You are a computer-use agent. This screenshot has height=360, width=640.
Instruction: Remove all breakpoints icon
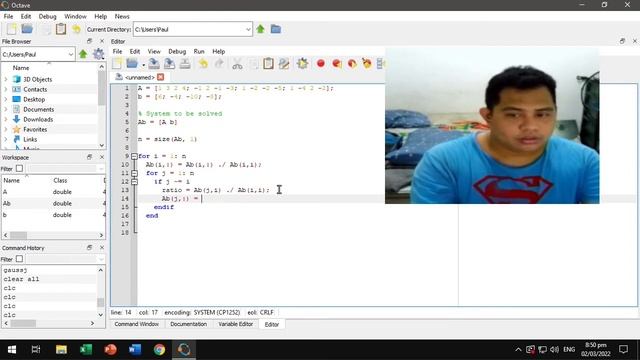(x=367, y=63)
